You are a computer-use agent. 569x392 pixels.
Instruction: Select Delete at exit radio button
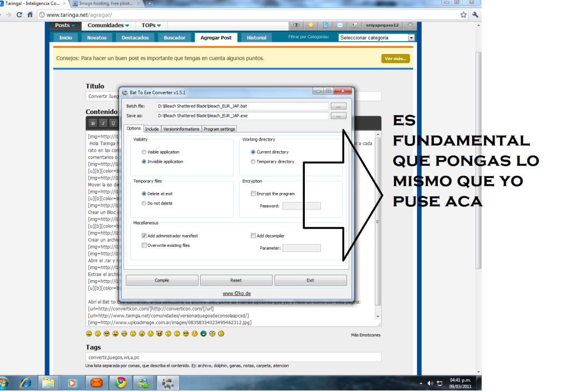coord(144,193)
